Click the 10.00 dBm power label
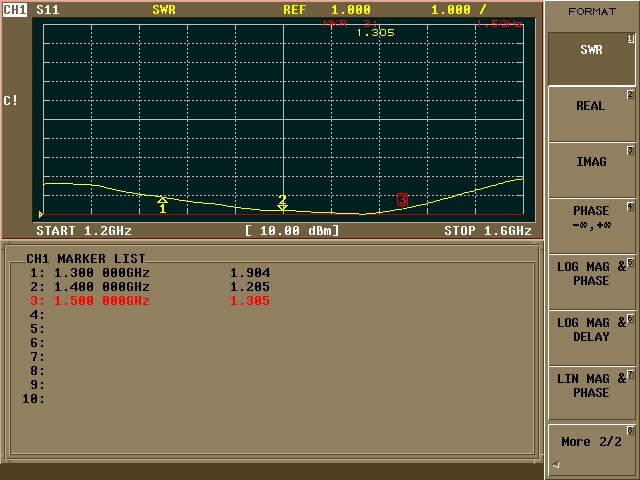This screenshot has width=640, height=480. [292, 231]
